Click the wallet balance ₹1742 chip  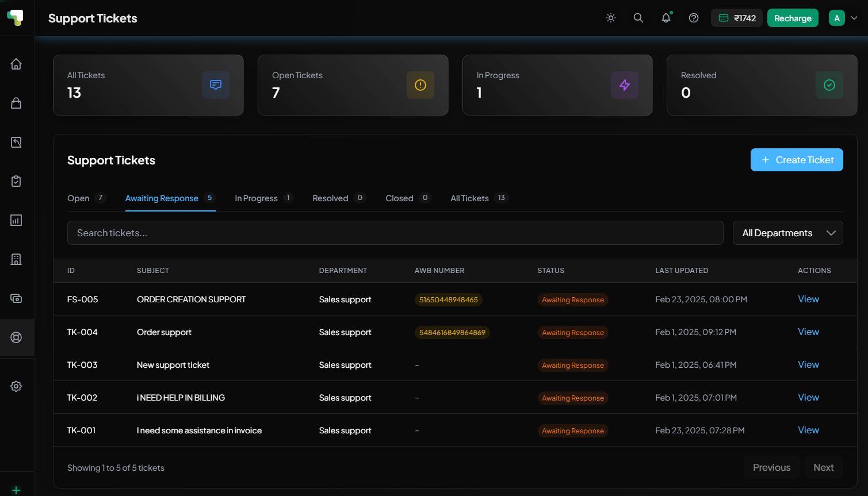point(737,18)
